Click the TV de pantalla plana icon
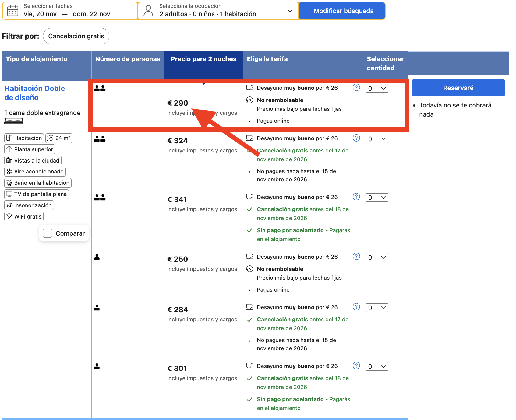This screenshot has height=420, width=516. click(x=9, y=194)
